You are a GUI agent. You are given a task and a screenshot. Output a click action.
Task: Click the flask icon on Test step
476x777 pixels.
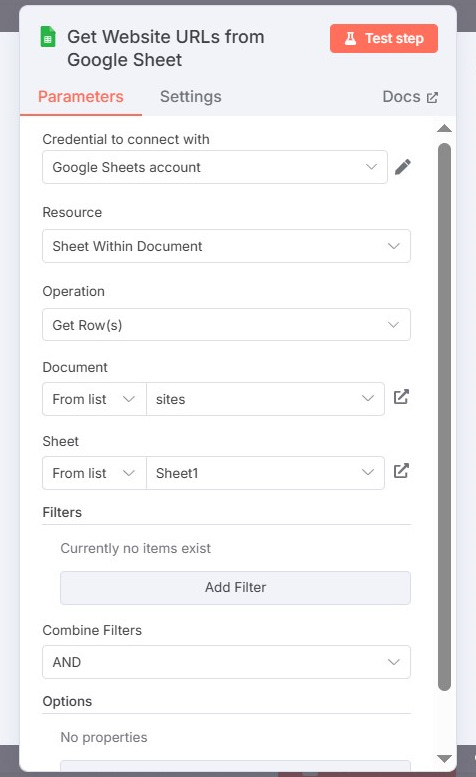click(x=350, y=38)
